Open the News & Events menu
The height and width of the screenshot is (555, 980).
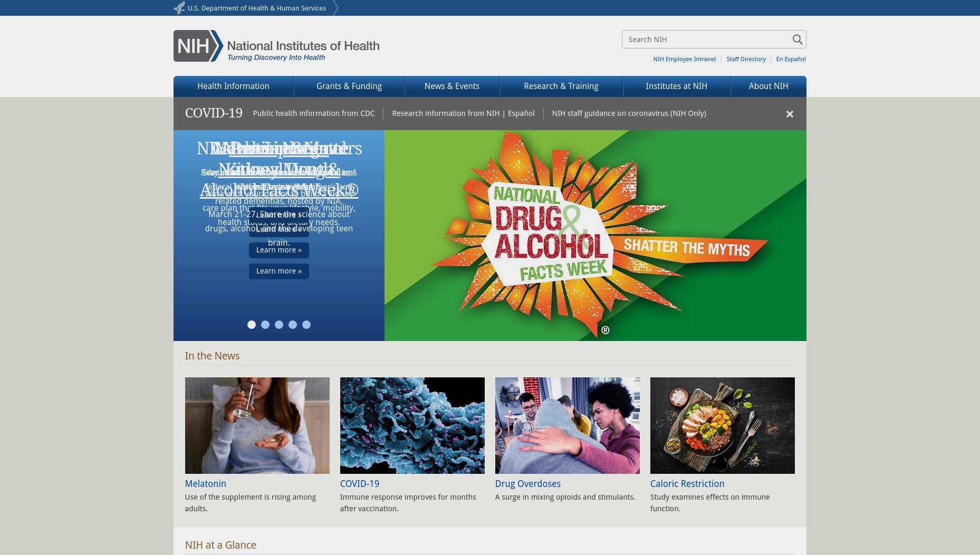click(x=452, y=86)
